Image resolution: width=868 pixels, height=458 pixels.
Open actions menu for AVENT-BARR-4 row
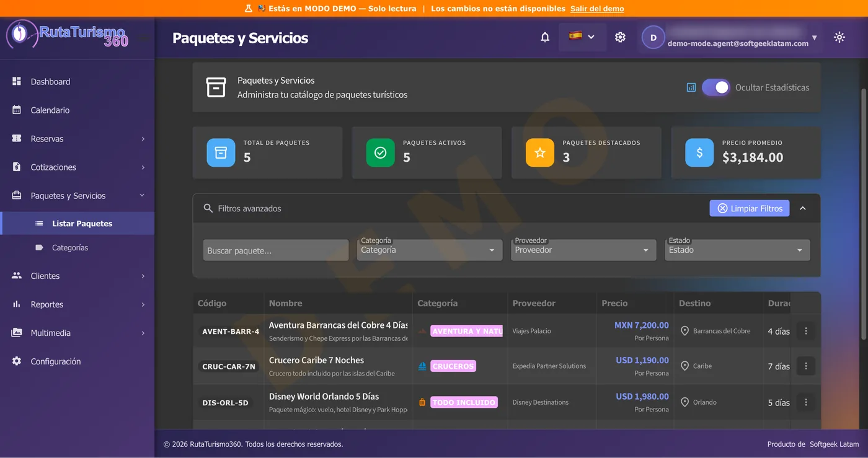click(x=806, y=331)
